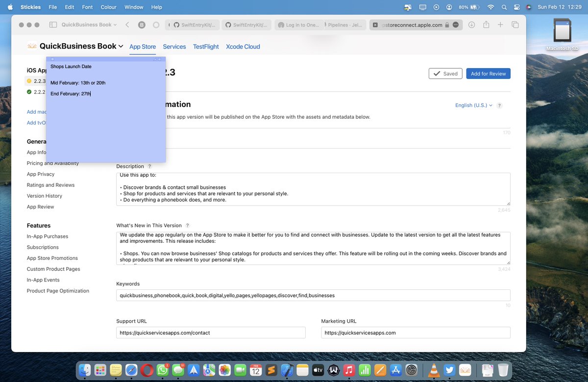
Task: Open Safari downloads button
Action: coord(471,25)
